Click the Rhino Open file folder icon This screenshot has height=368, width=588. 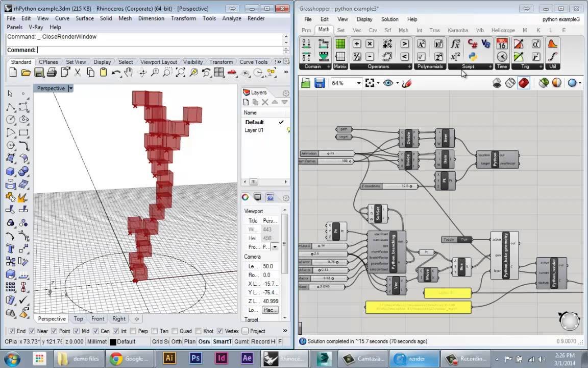click(26, 72)
